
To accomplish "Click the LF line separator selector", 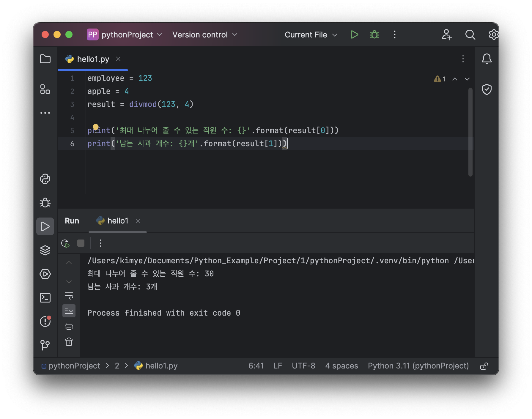I will coord(278,366).
